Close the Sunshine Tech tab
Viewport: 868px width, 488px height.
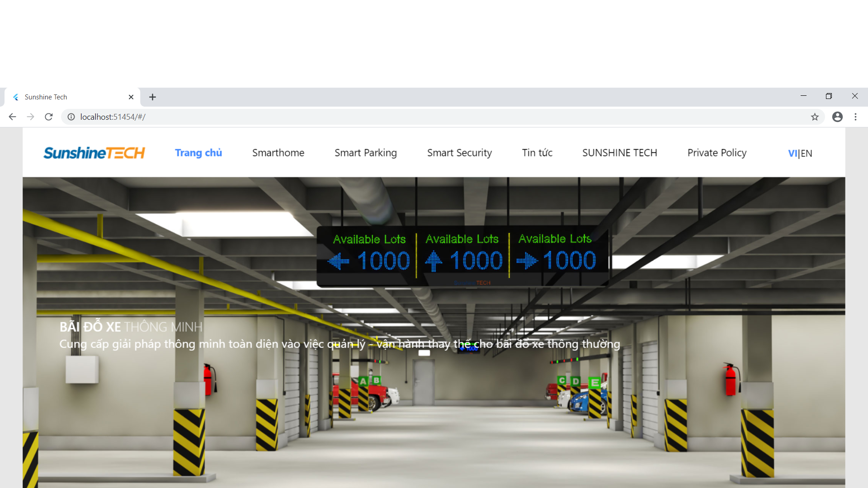click(x=131, y=97)
